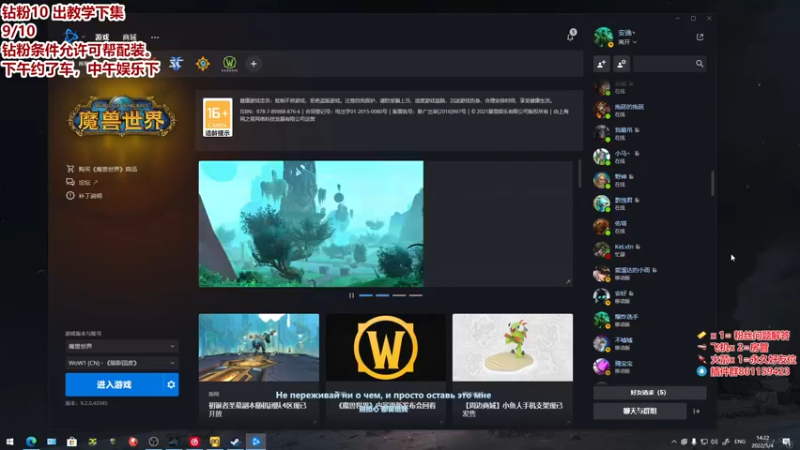Select friend 小马 in the list
Viewport: 800px width, 450px height.
click(x=649, y=157)
